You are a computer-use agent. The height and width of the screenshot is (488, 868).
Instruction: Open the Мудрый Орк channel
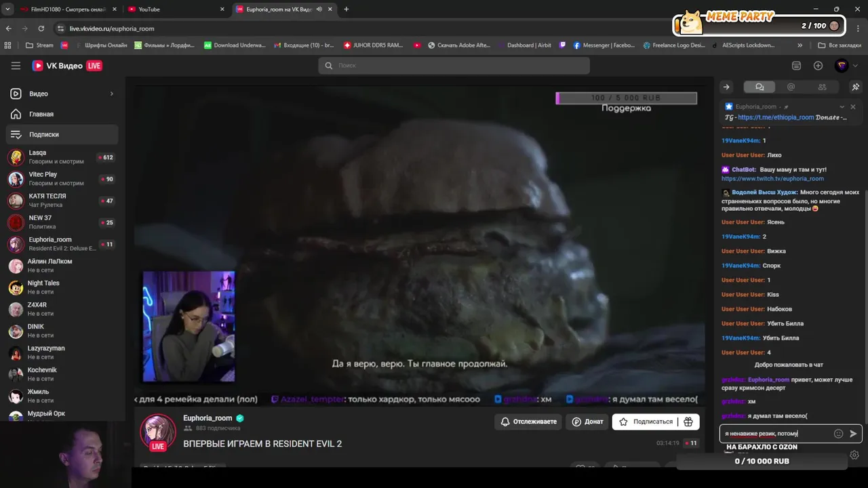[62, 415]
